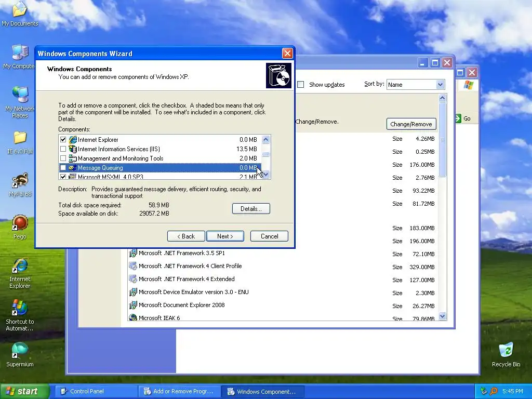Switch to Add or Remove Programs taskbar button

click(x=179, y=391)
